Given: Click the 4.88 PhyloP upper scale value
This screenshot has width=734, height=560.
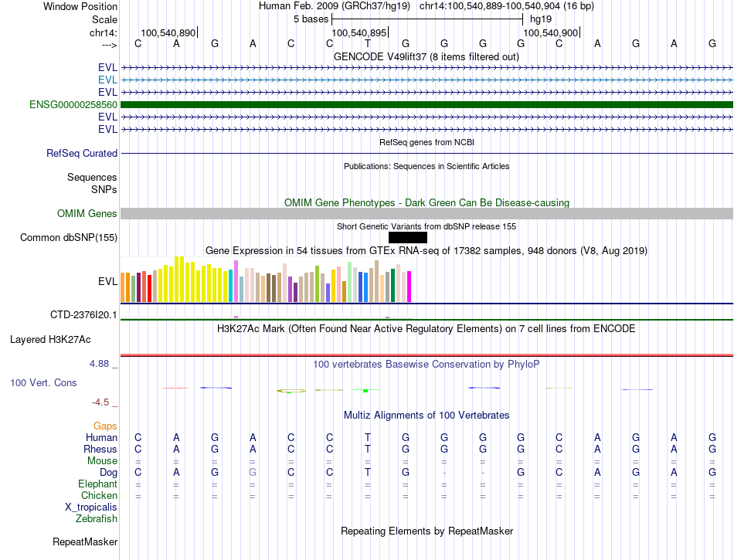Looking at the screenshot, I should [x=99, y=364].
